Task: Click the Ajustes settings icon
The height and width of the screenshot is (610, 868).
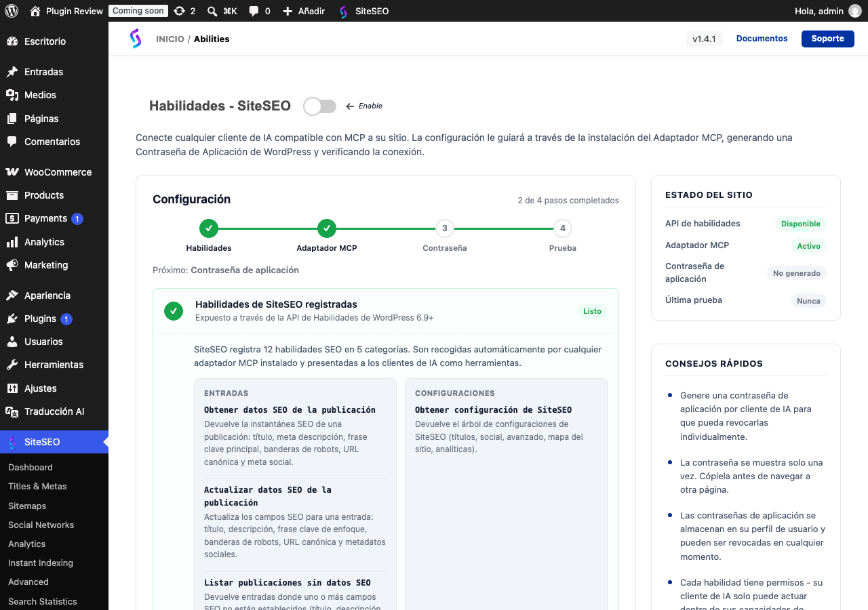Action: tap(12, 388)
